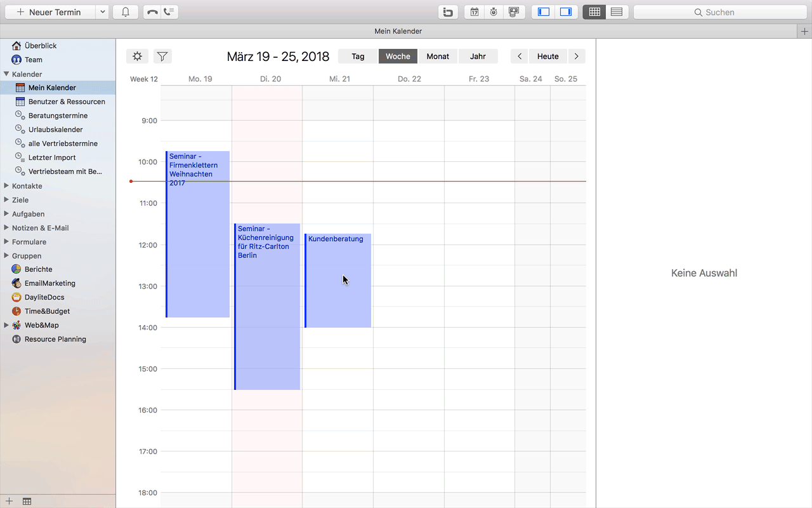Toggle the left sidebar visibility
Screen dimensions: 812x508
coord(543,12)
